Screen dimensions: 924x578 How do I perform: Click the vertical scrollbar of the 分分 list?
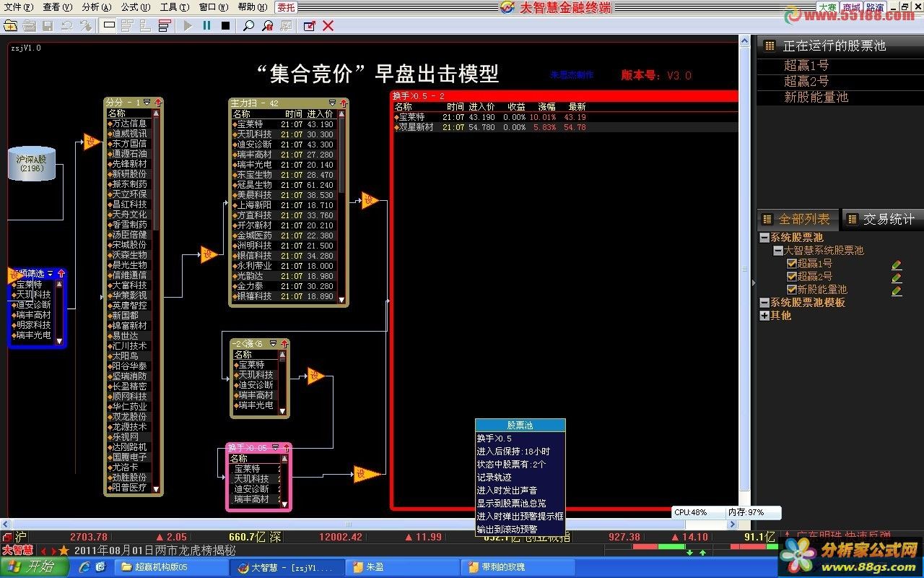156,302
